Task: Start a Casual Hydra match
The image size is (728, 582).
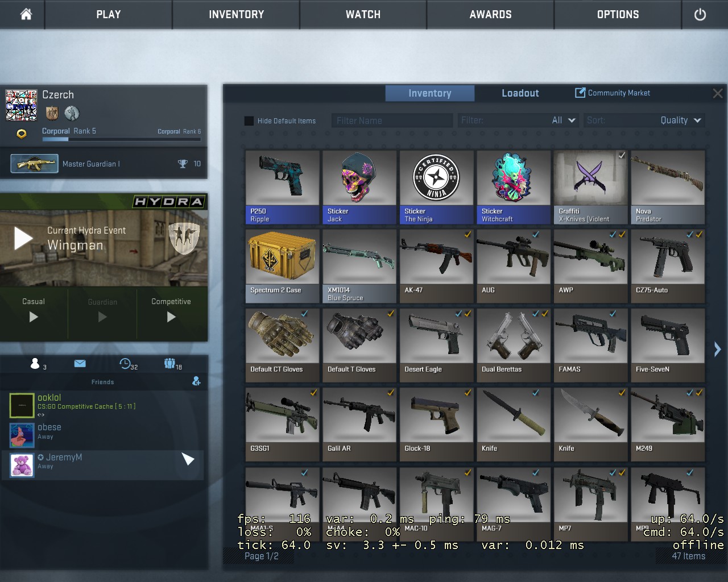Action: 34,317
